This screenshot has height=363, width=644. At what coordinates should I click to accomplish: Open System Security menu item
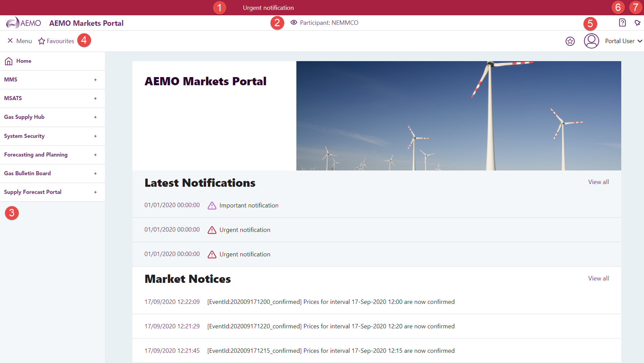pyautogui.click(x=52, y=136)
